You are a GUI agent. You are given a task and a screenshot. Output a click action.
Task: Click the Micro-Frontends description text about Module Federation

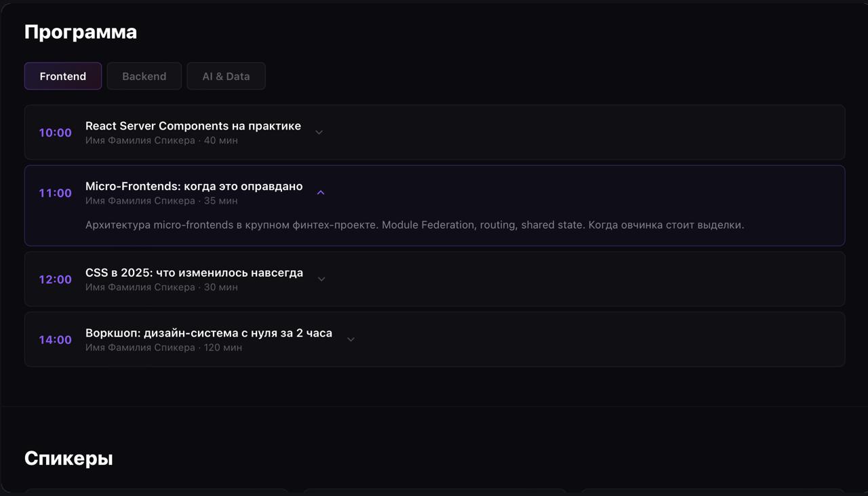(x=414, y=225)
